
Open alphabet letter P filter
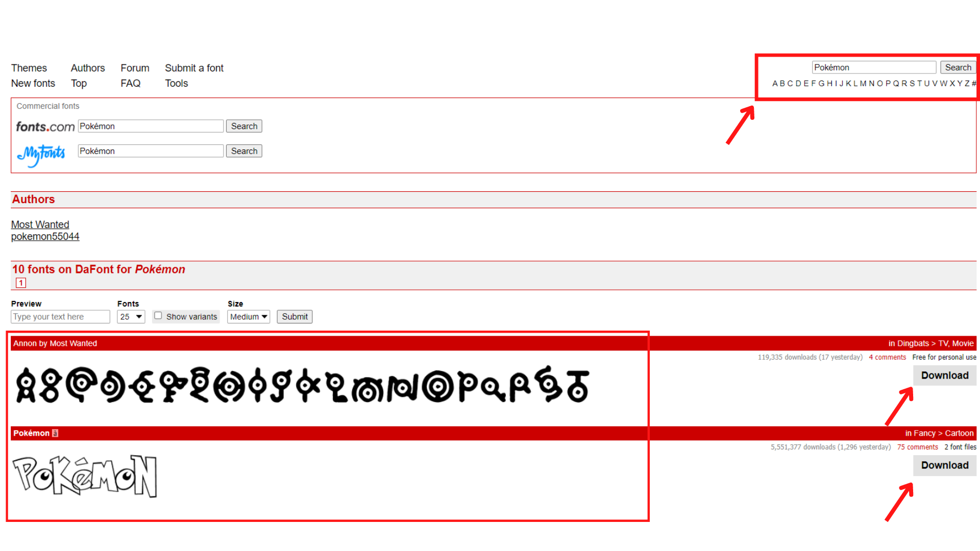point(888,83)
